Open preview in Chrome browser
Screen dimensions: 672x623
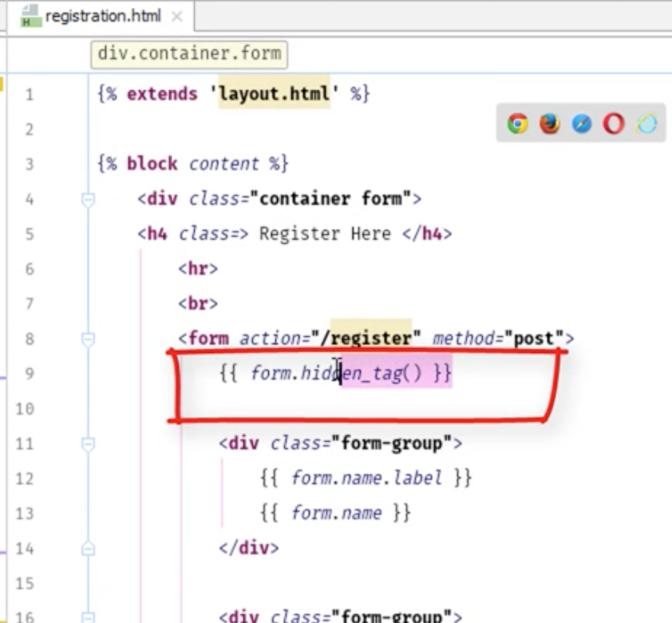(x=518, y=124)
